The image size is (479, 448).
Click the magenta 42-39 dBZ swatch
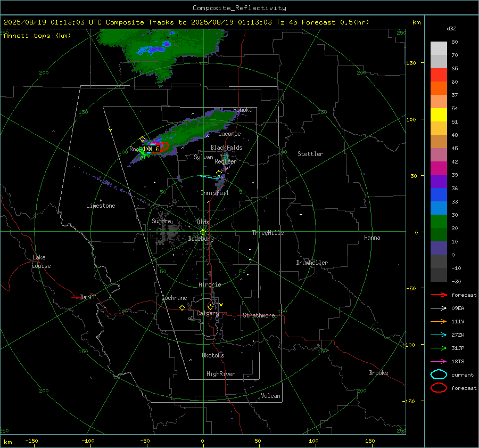click(439, 168)
